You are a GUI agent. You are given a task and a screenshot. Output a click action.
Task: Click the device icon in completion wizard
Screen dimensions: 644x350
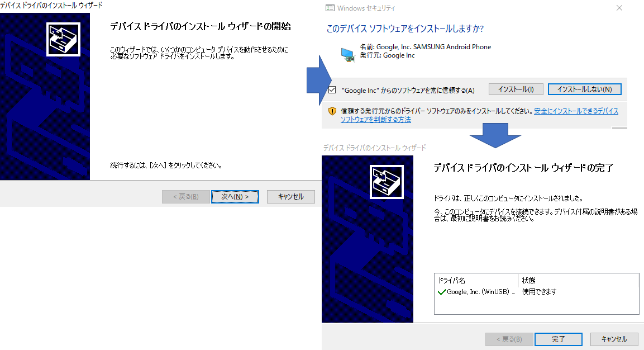387,182
